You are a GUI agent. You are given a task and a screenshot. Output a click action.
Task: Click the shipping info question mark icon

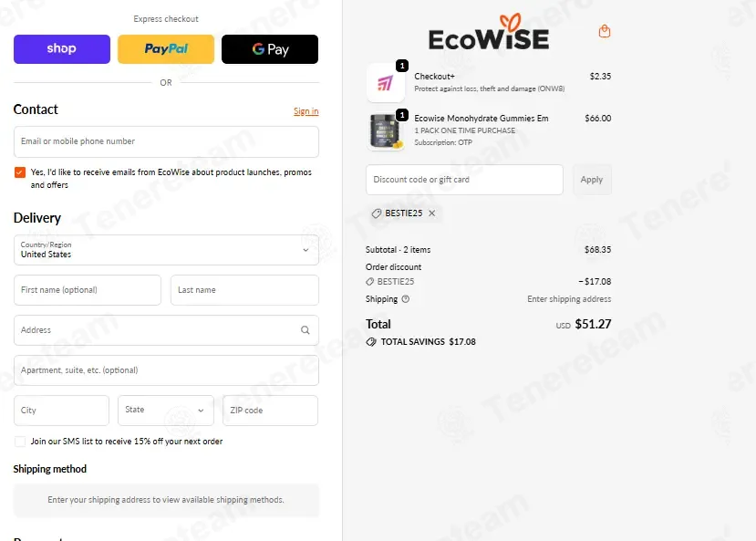(x=406, y=299)
